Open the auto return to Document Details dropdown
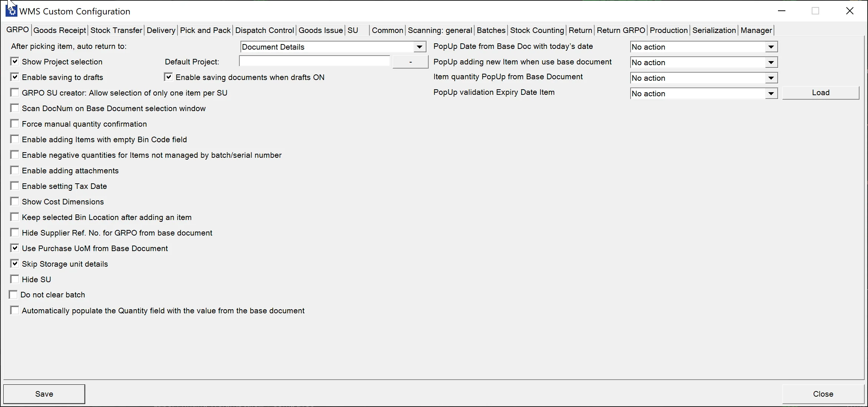868x407 pixels. pos(419,47)
